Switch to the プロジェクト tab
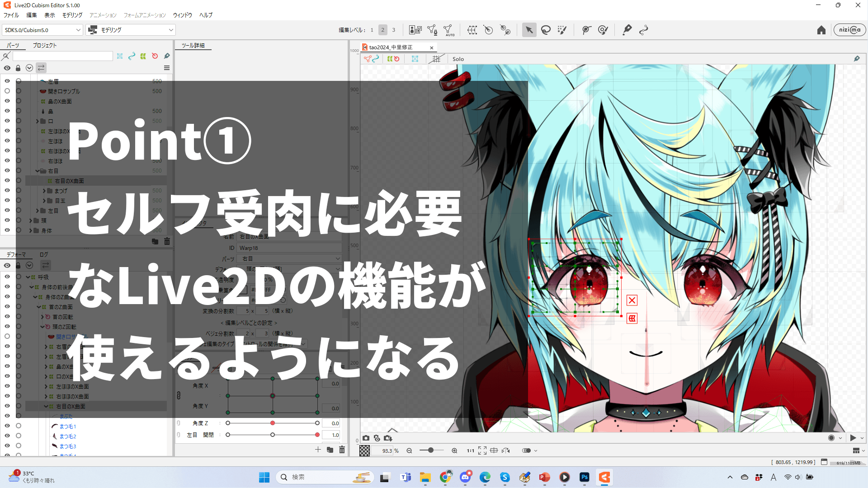This screenshot has height=488, width=868. [x=44, y=45]
